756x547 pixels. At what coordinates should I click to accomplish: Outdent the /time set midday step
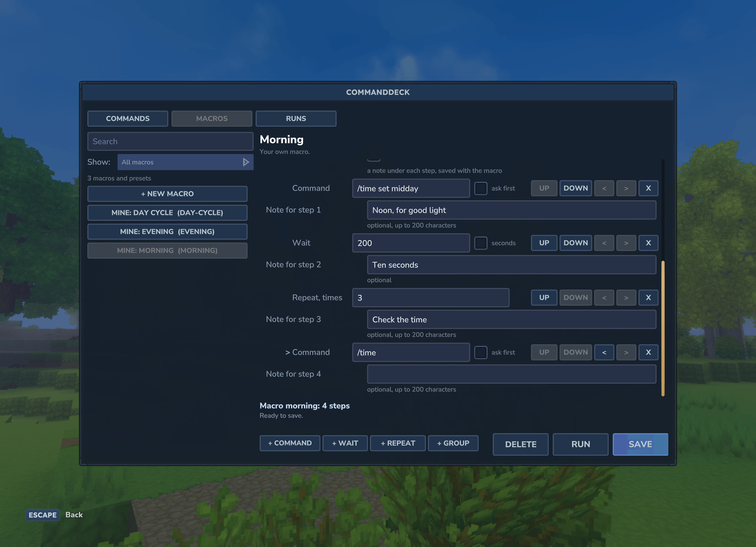604,188
